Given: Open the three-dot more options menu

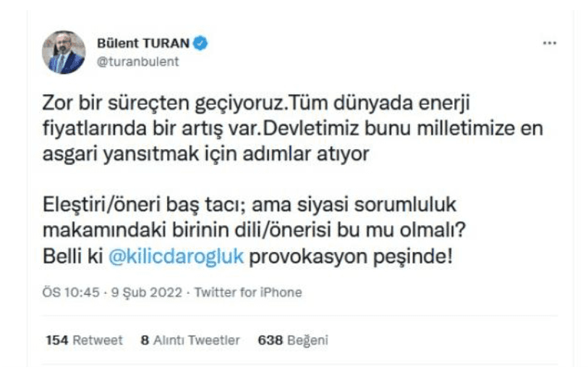Looking at the screenshot, I should (x=550, y=43).
